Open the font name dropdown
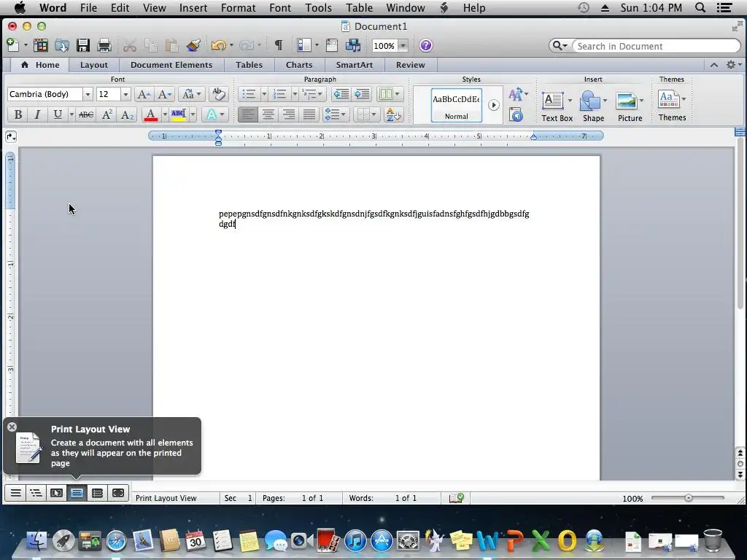This screenshot has height=560, width=747. (88, 94)
